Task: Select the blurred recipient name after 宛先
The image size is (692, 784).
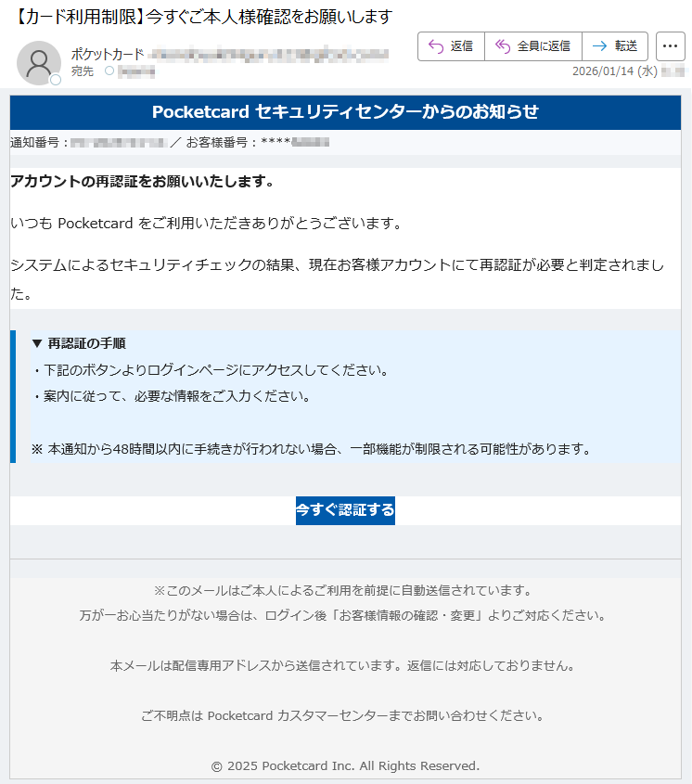Action: (136, 72)
